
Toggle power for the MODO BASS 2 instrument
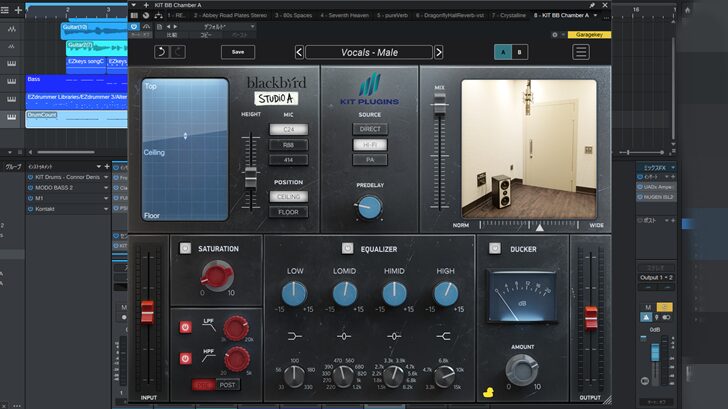click(x=31, y=188)
